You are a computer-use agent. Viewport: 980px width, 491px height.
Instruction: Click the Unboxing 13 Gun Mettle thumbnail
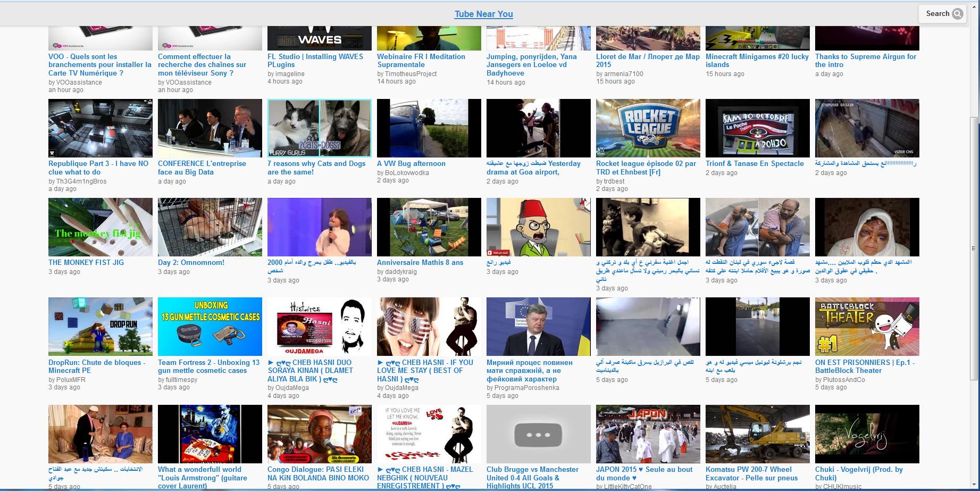tap(210, 326)
